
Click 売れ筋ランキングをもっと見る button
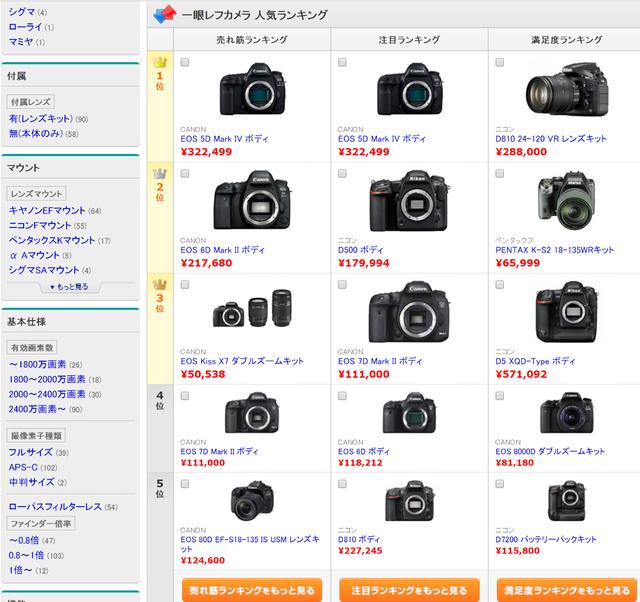pos(252,590)
